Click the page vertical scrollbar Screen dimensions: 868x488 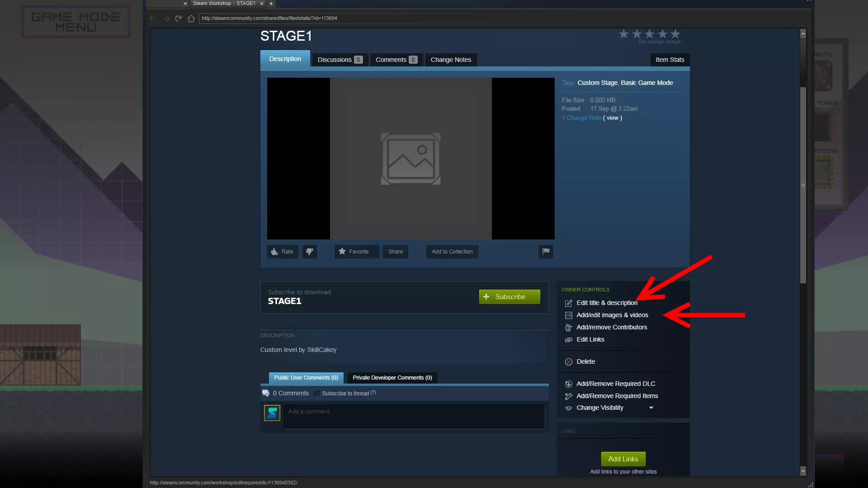[803, 185]
